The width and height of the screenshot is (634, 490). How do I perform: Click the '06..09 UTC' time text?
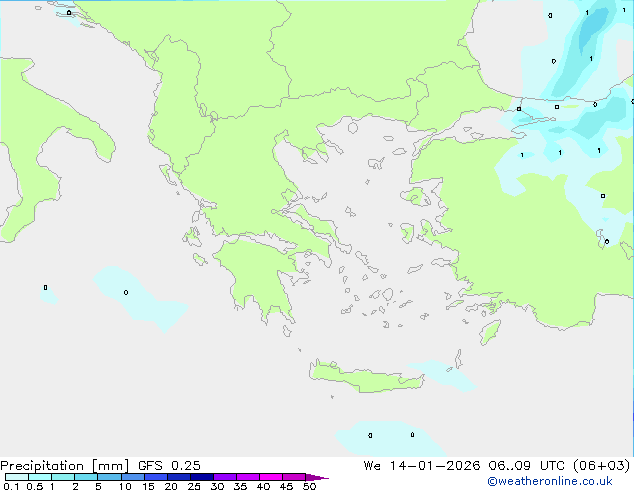point(528,466)
